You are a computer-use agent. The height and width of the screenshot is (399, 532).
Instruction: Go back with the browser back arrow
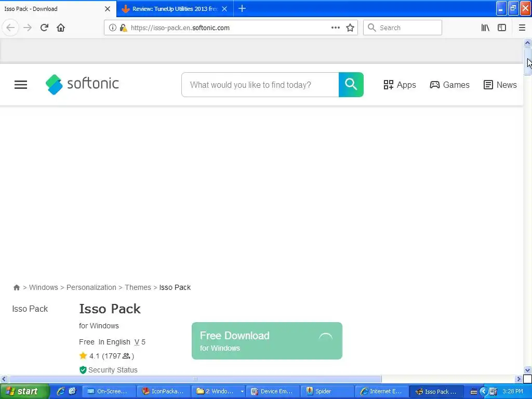click(x=10, y=28)
